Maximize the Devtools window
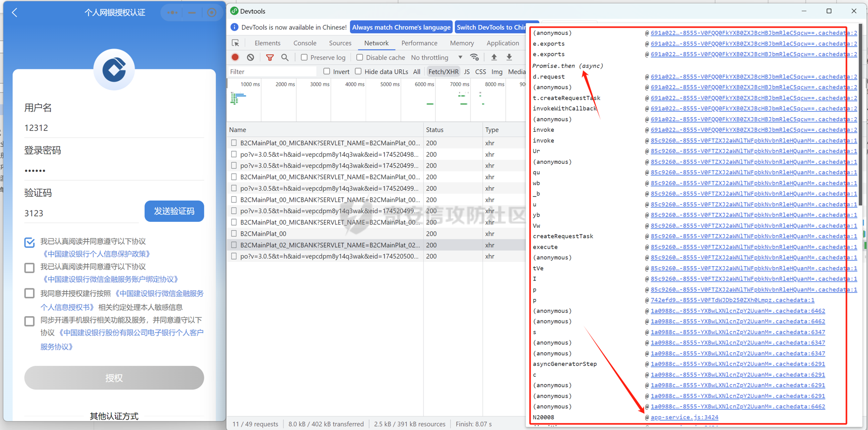This screenshot has height=430, width=868. (829, 11)
